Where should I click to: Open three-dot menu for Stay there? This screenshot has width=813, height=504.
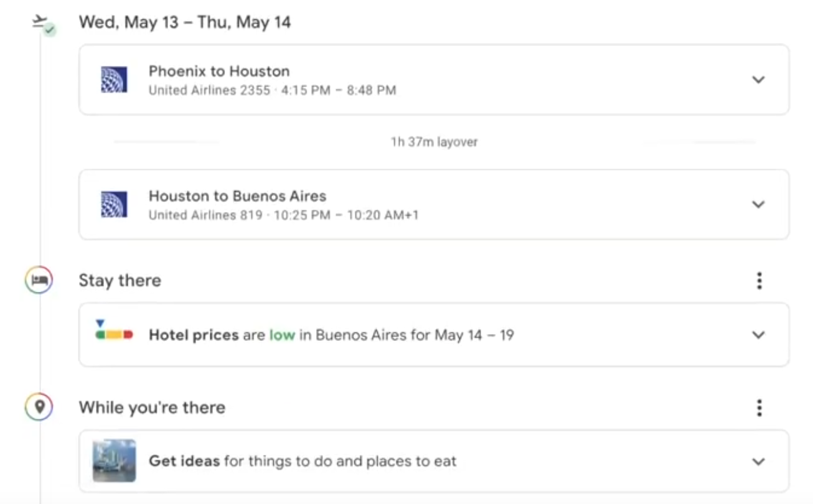[759, 281]
